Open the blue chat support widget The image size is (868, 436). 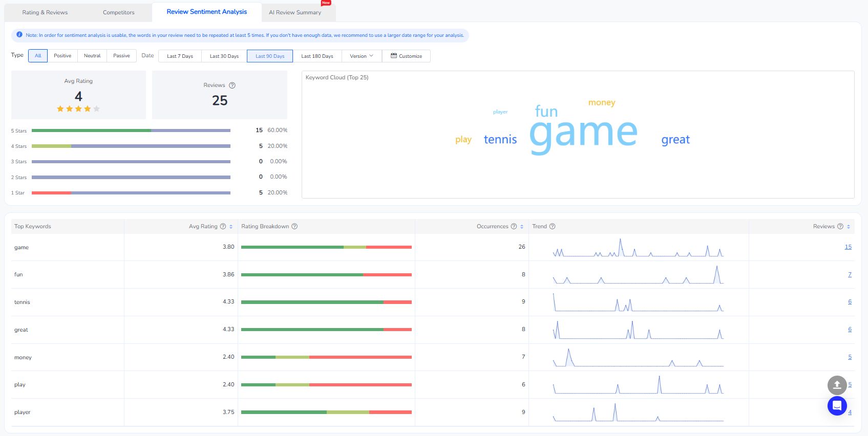coord(837,406)
